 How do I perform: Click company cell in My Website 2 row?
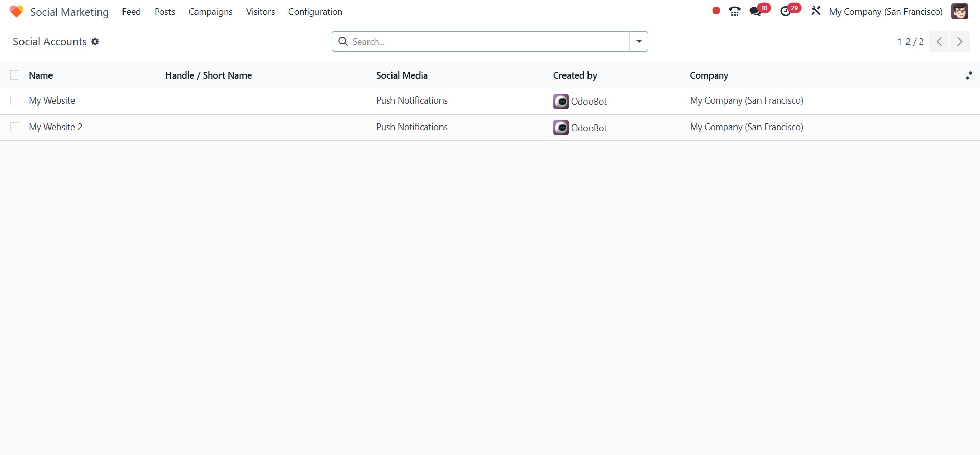(747, 127)
